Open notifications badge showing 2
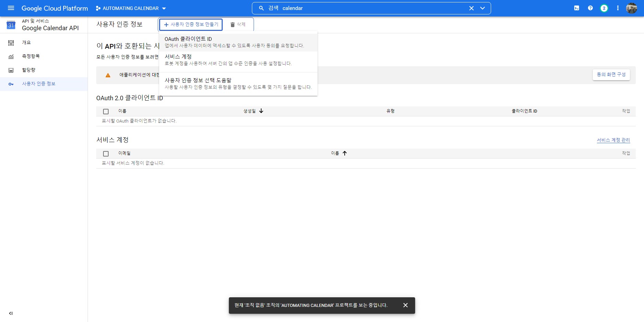This screenshot has height=322, width=644. (x=604, y=8)
